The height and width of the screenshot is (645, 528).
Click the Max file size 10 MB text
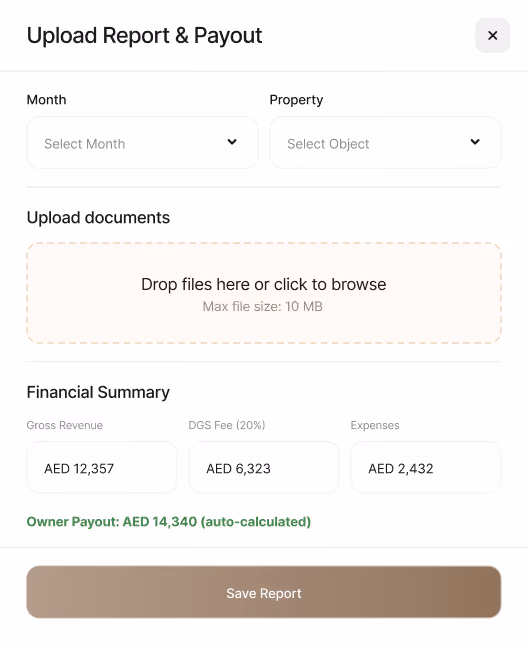(x=263, y=306)
